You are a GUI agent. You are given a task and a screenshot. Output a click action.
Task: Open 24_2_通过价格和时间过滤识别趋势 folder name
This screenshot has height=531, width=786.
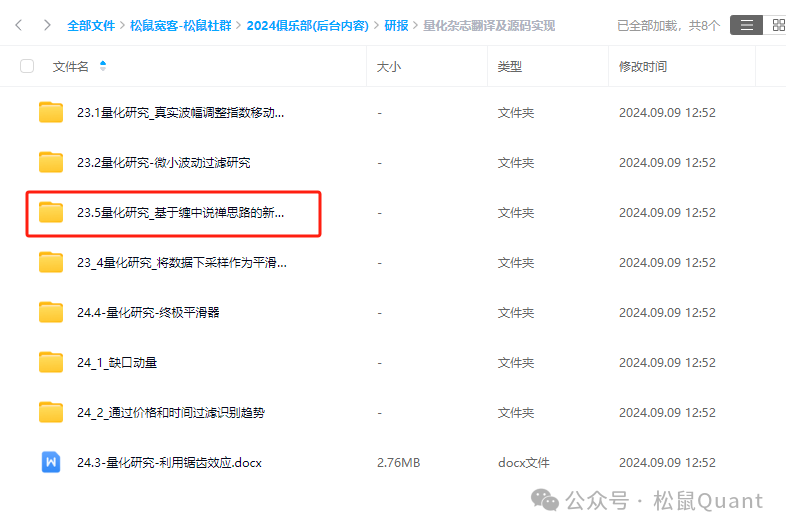point(171,413)
